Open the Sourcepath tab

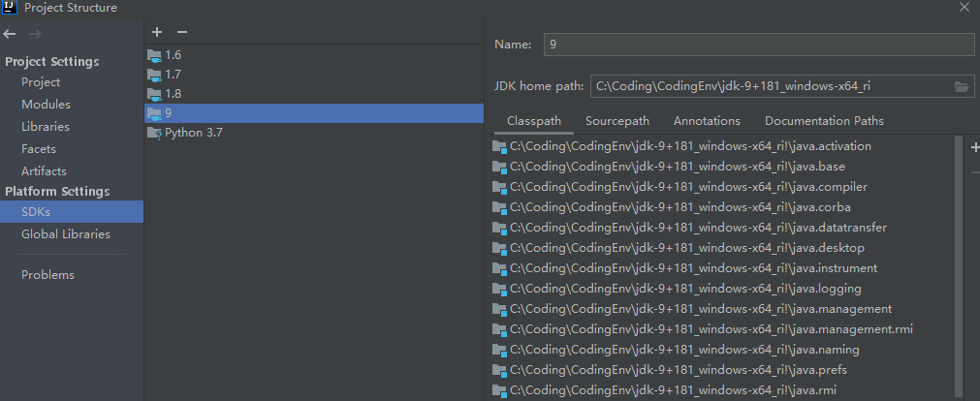point(617,121)
